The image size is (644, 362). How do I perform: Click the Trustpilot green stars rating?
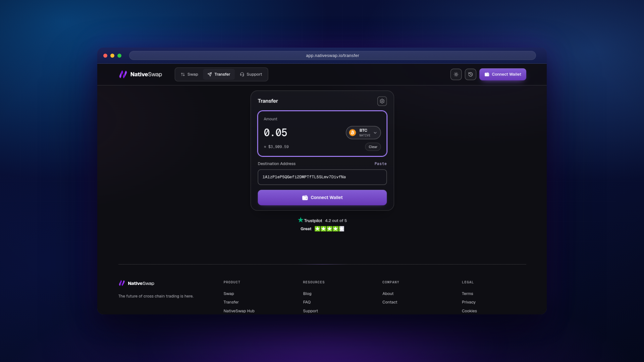click(x=329, y=229)
